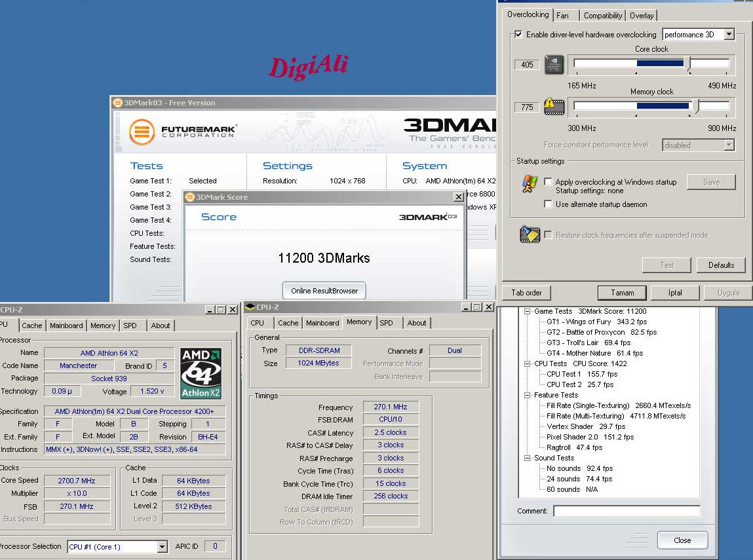Click the Online ResultBrowser button
The image size is (753, 560).
(324, 290)
